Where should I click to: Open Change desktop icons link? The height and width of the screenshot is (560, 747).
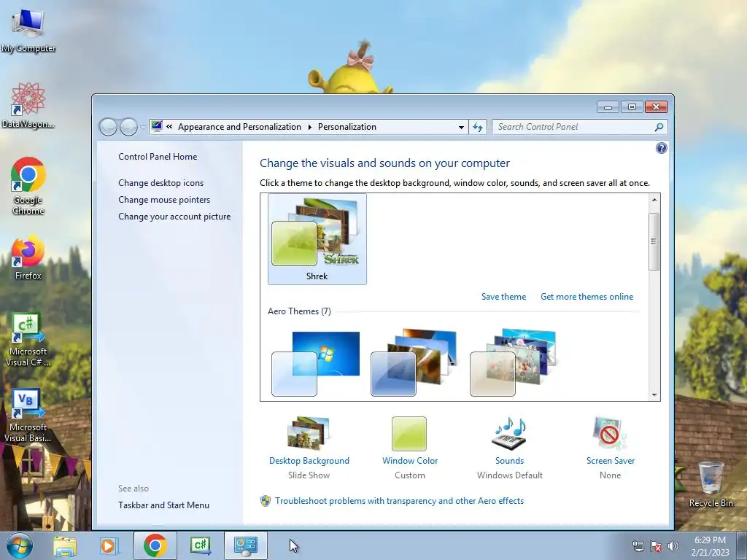(x=161, y=183)
